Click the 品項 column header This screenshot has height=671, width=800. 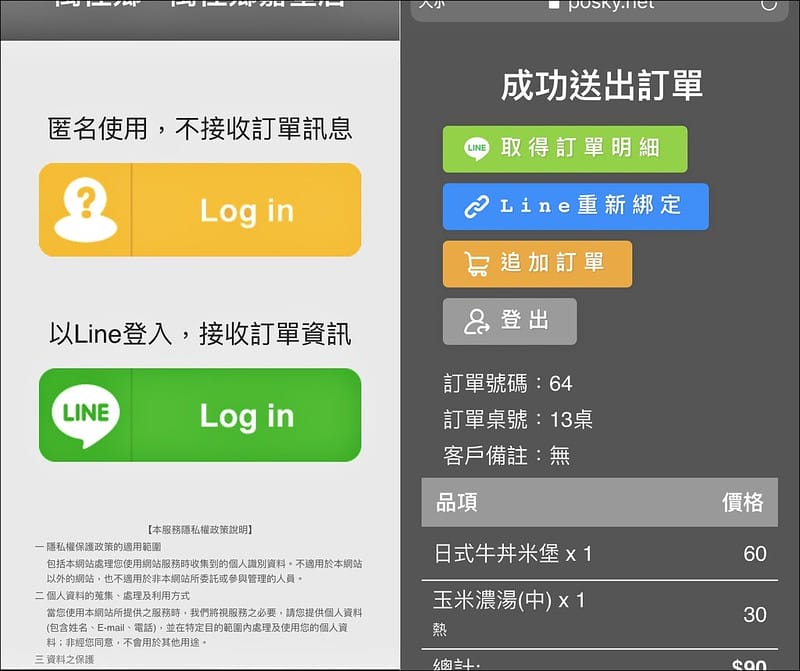[457, 502]
